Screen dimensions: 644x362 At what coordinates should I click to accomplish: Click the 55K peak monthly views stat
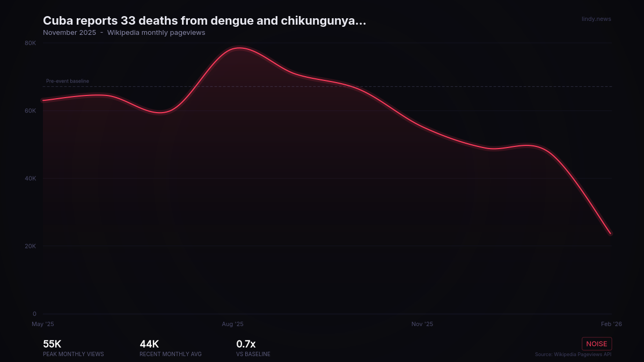[52, 344]
